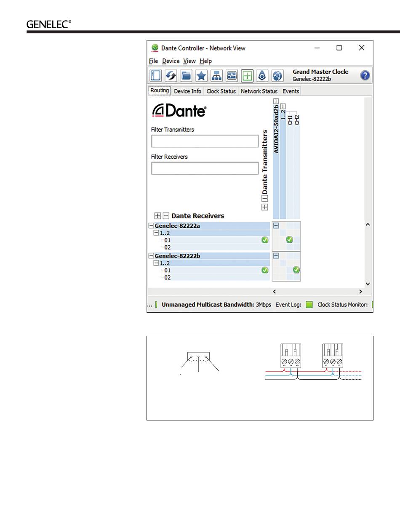Select the Genelec-82222b receiver tree row

[209, 256]
